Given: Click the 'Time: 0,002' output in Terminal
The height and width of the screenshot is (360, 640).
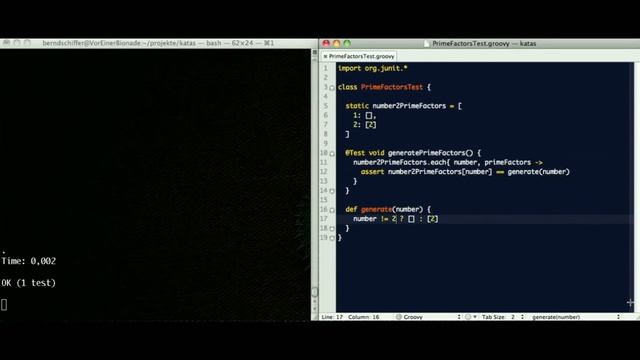Looking at the screenshot, I should [29, 261].
